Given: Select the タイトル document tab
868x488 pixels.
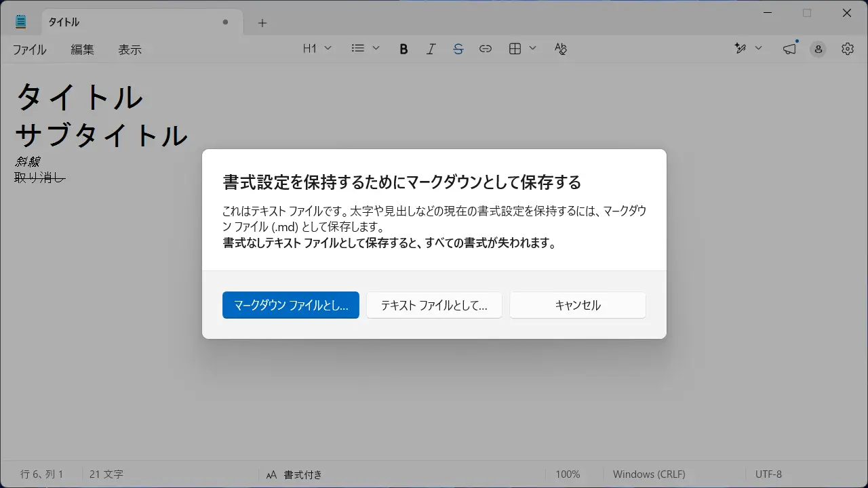Looking at the screenshot, I should click(142, 22).
